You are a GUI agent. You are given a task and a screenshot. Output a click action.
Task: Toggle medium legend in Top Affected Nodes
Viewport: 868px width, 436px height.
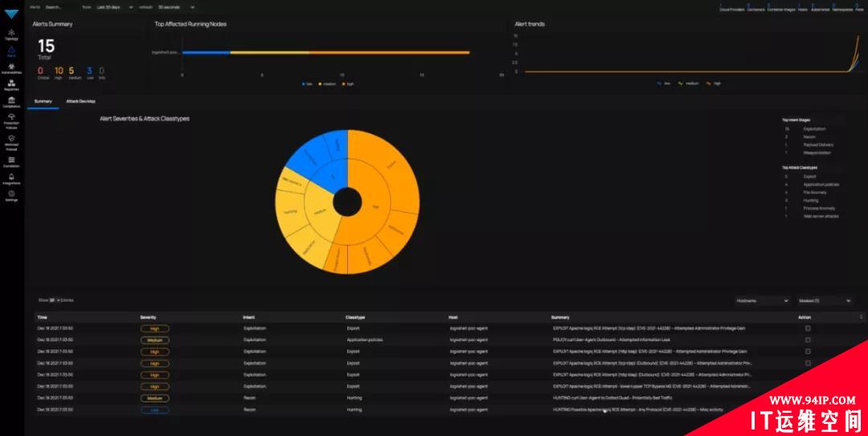tap(325, 84)
